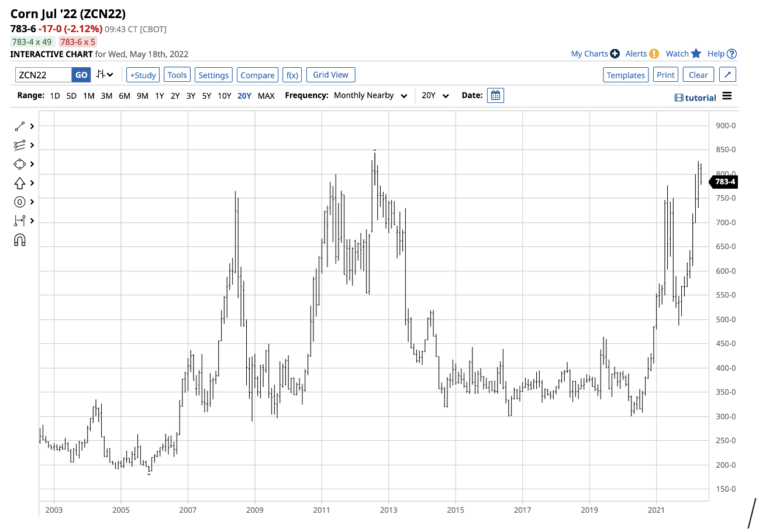759x532 pixels.
Task: Select the line drawing tool icon
Action: [x=20, y=126]
